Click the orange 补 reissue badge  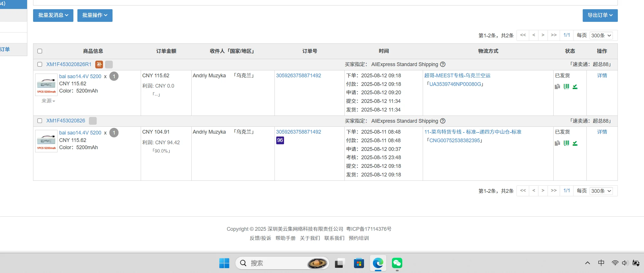99,64
